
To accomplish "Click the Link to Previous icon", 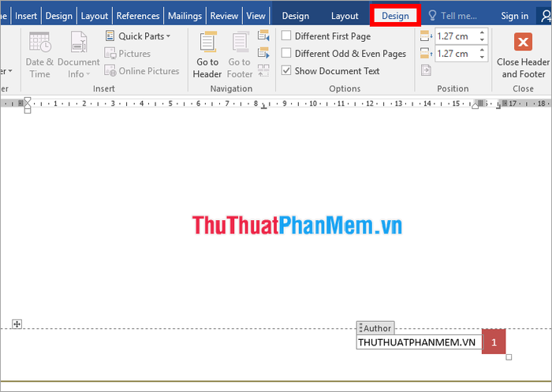I will click(263, 70).
